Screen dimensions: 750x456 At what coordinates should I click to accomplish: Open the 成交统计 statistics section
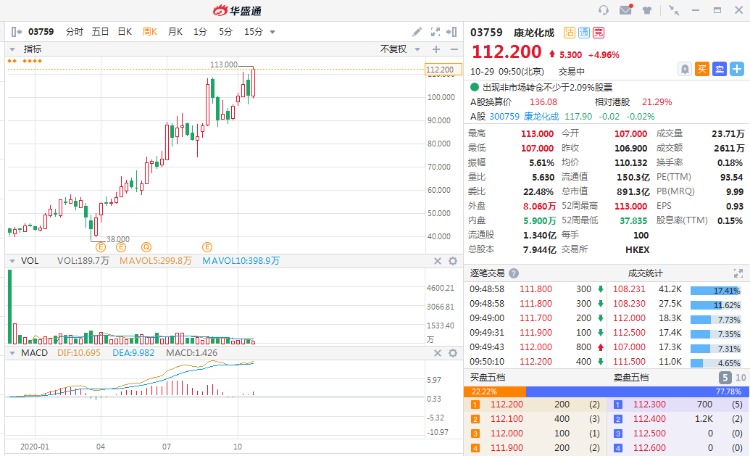click(645, 273)
